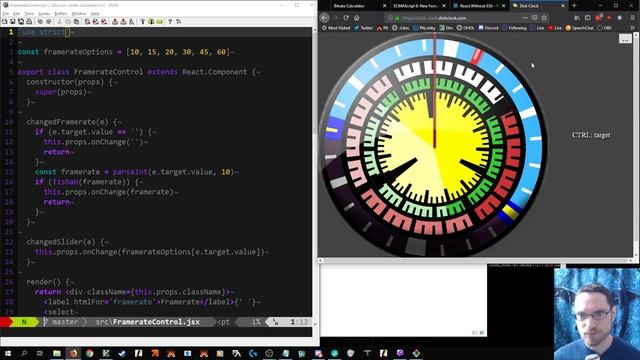Viewport: 640px width, 360px height.
Task: Click the Redo icon in GVim toolbar
Action: tap(49, 21)
